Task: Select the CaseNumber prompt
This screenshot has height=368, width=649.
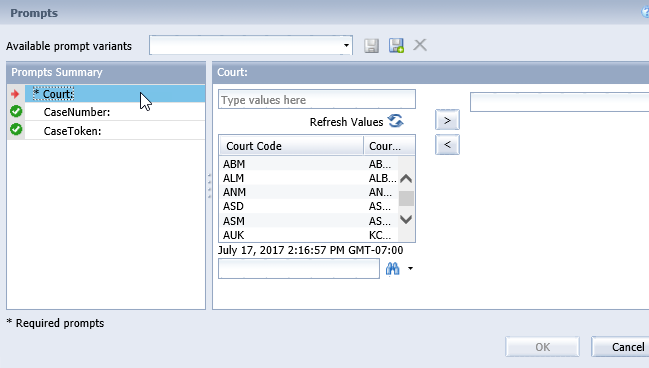Action: tap(115, 112)
